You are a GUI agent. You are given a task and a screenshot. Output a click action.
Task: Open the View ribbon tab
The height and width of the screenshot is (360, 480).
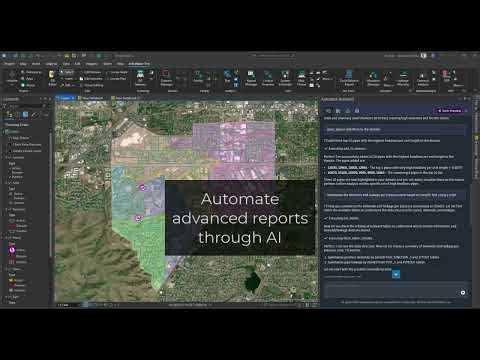(x=66, y=64)
